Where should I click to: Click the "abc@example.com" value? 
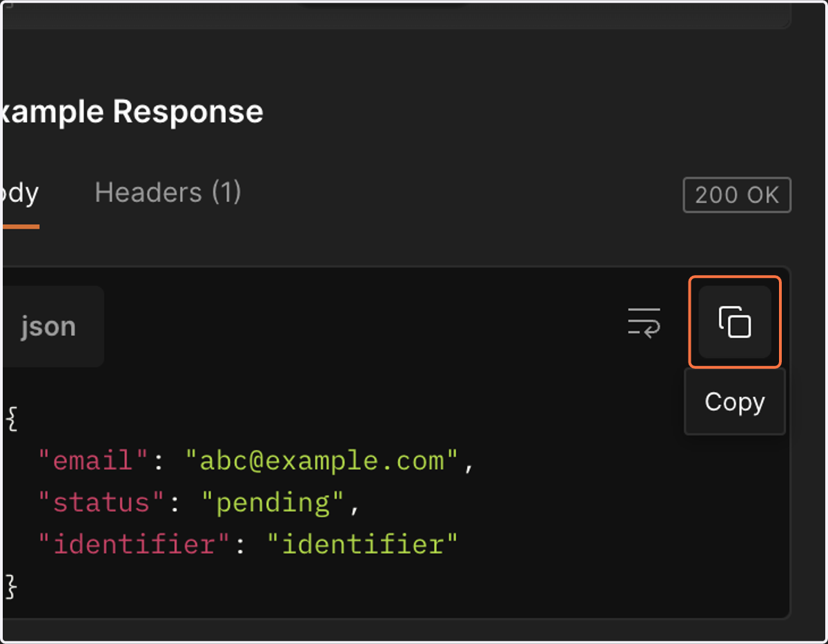pyautogui.click(x=322, y=461)
